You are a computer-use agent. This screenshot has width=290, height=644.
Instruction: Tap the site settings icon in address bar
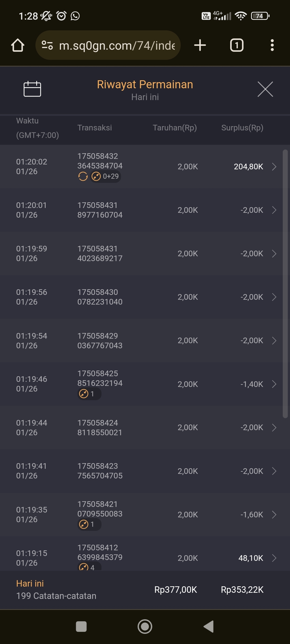[47, 45]
